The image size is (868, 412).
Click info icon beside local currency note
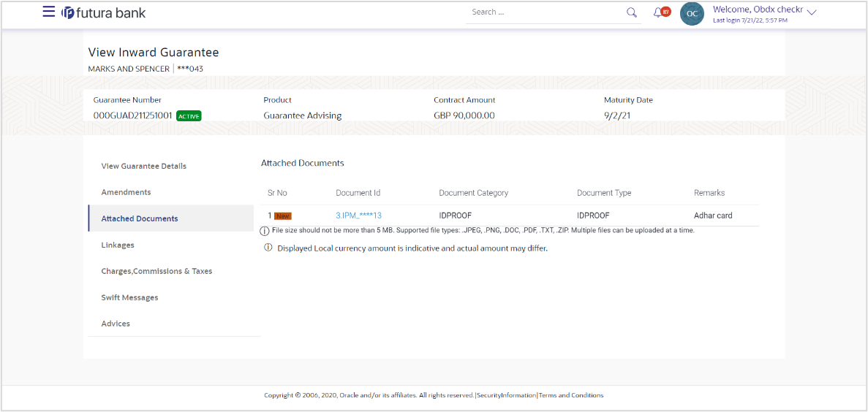(x=268, y=248)
